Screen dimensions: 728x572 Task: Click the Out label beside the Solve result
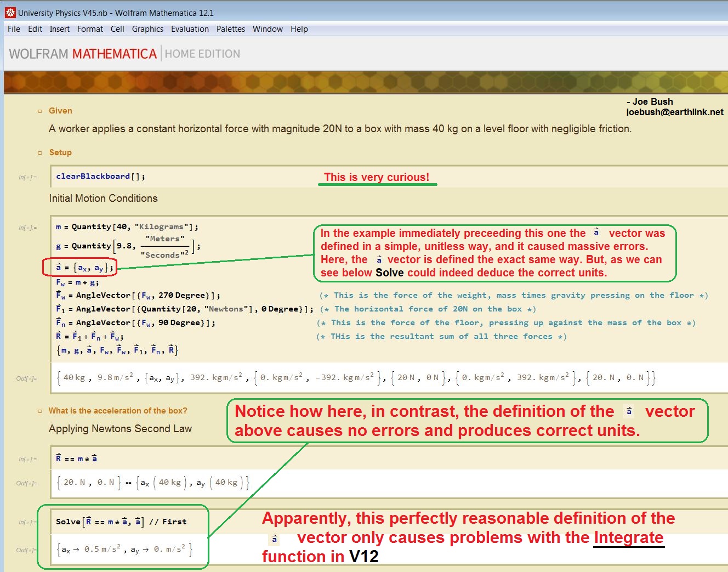(26, 550)
